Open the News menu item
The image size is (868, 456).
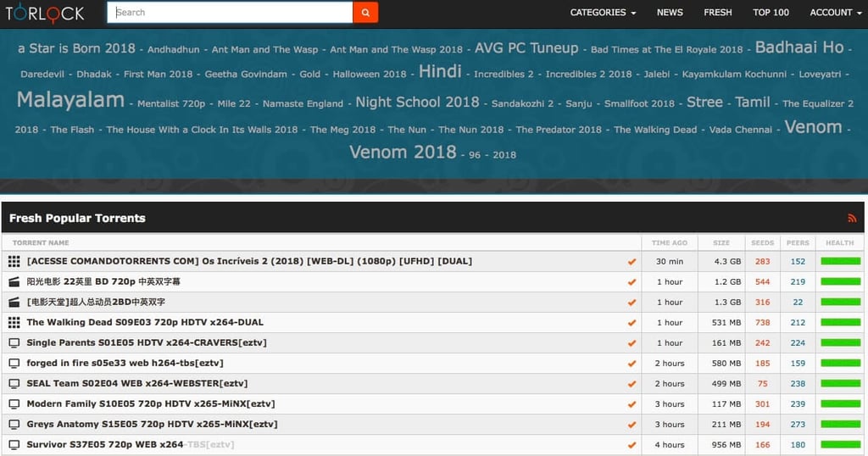[670, 12]
